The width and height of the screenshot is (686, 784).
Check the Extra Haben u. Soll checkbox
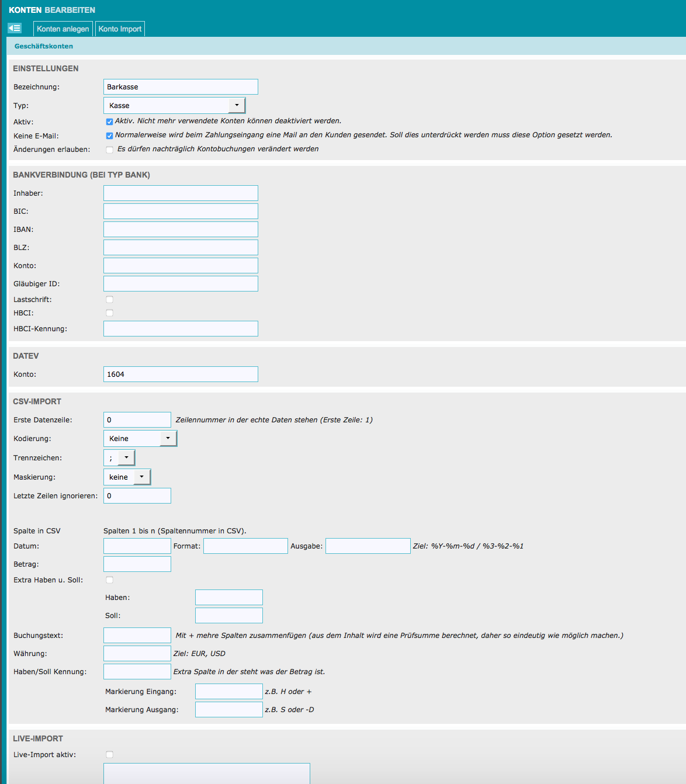109,580
